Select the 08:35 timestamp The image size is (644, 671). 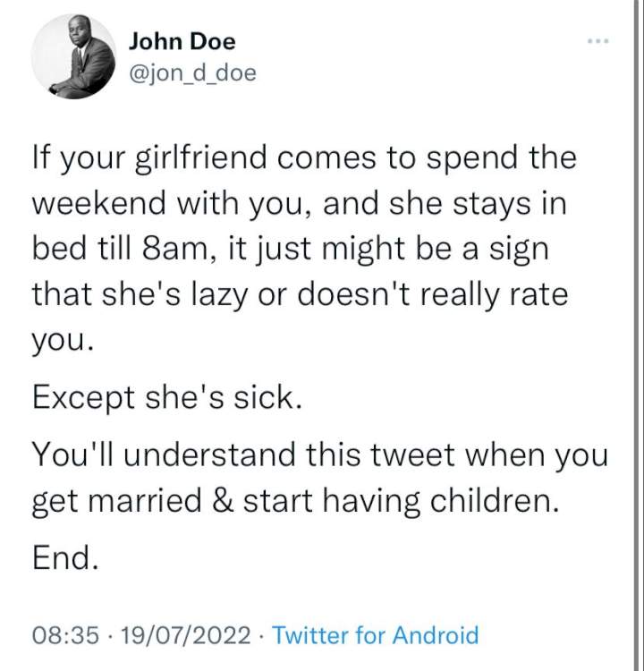click(65, 635)
